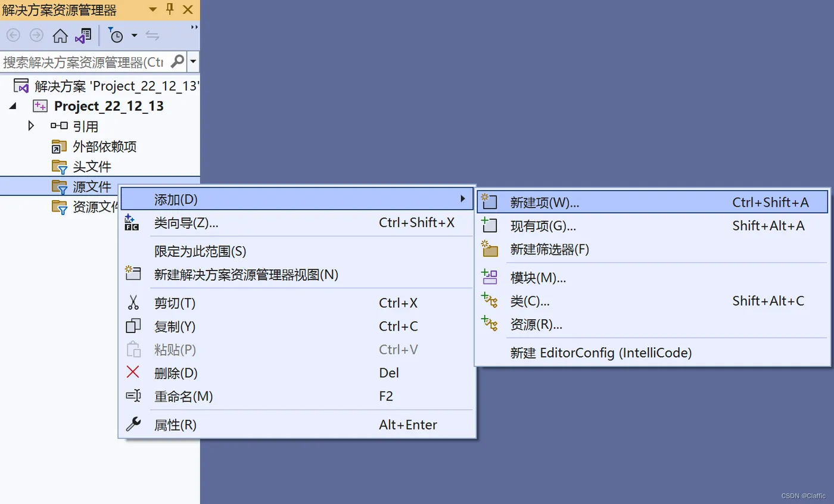Choose 剪切(T) from the context menu

pos(297,303)
